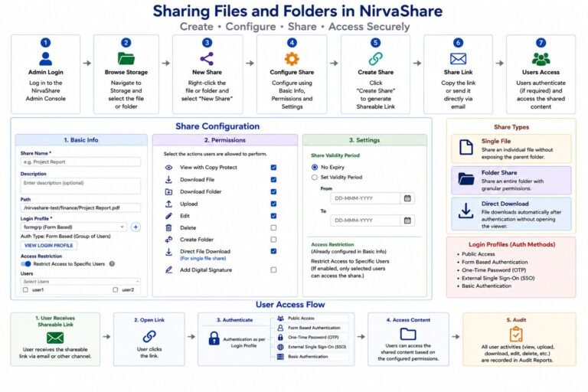Open the From date calendar icon

tap(407, 198)
